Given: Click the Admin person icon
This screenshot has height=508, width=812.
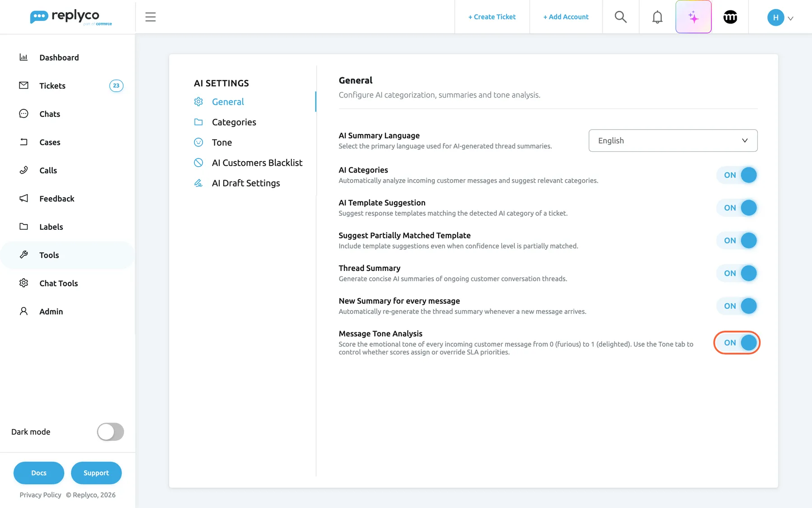Looking at the screenshot, I should click(x=23, y=311).
